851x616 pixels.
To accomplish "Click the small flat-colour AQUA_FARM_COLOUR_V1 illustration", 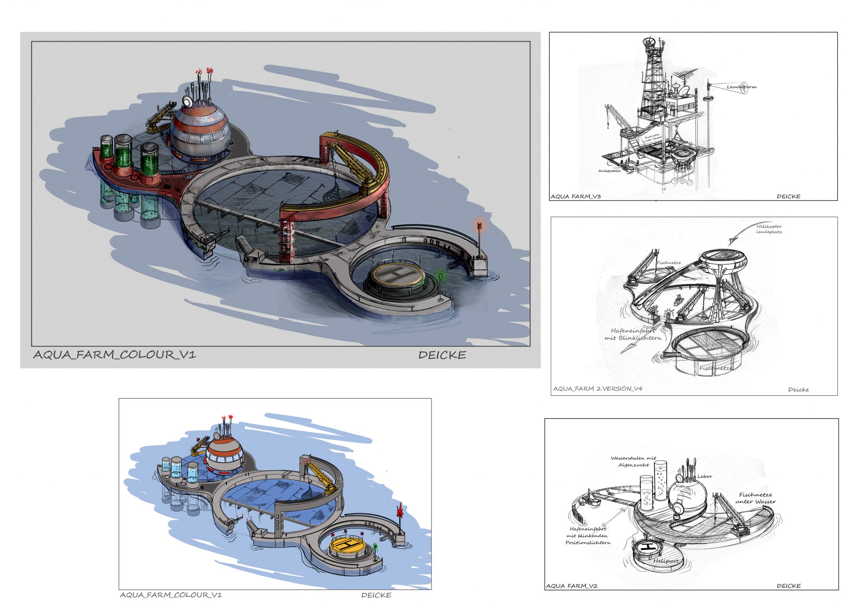I will click(275, 493).
